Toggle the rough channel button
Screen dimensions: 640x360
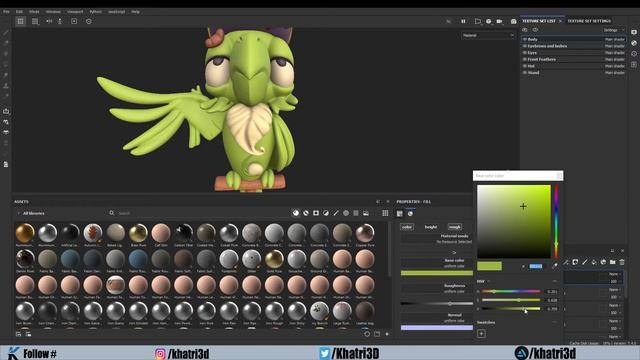(x=455, y=227)
